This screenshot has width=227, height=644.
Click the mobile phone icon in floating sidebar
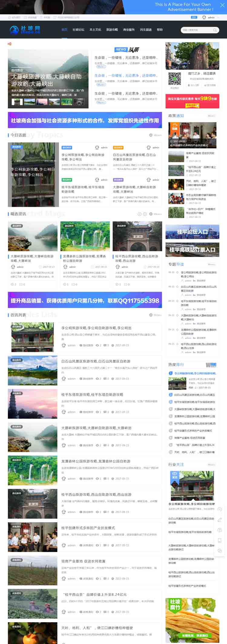220,540
